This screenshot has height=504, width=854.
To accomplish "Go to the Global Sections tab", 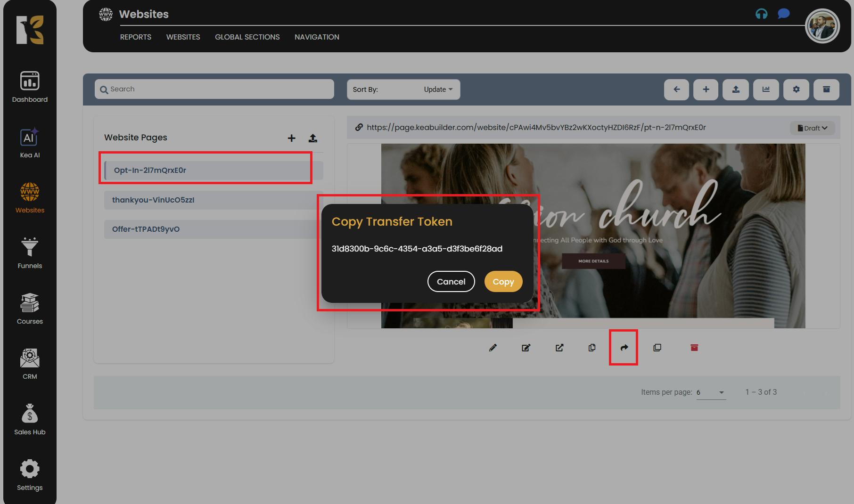I will (247, 37).
